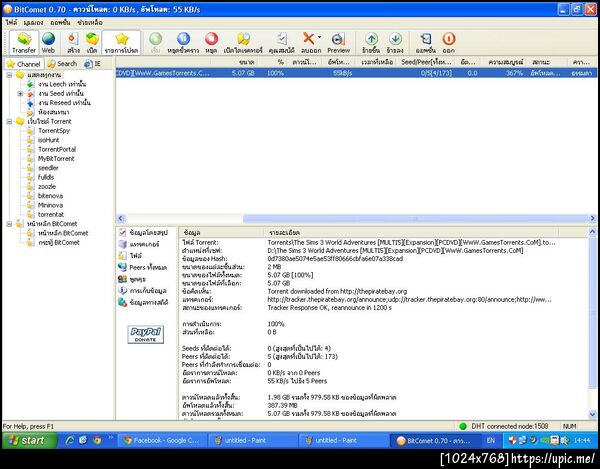Open the statistics panel below the log item
The height and width of the screenshot is (469, 600).
[x=143, y=302]
